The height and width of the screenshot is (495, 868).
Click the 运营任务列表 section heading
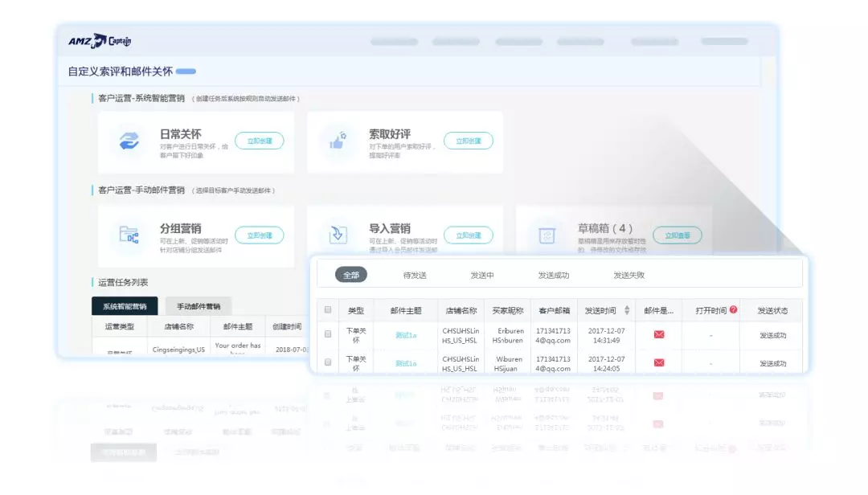pos(123,282)
